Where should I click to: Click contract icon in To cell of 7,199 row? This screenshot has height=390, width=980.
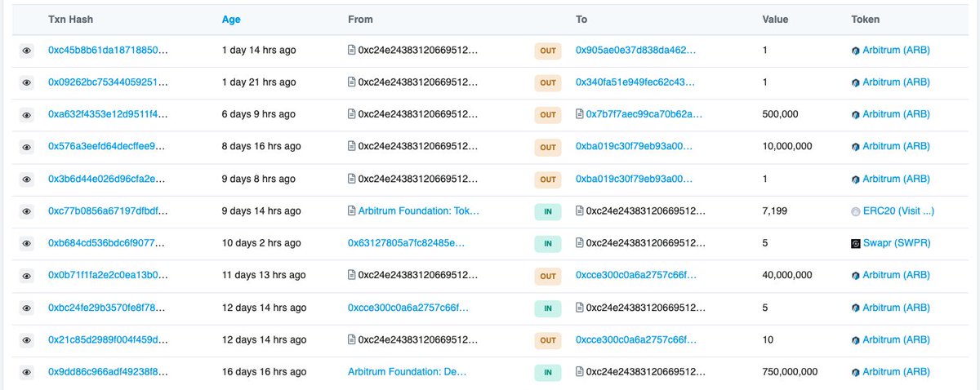580,211
